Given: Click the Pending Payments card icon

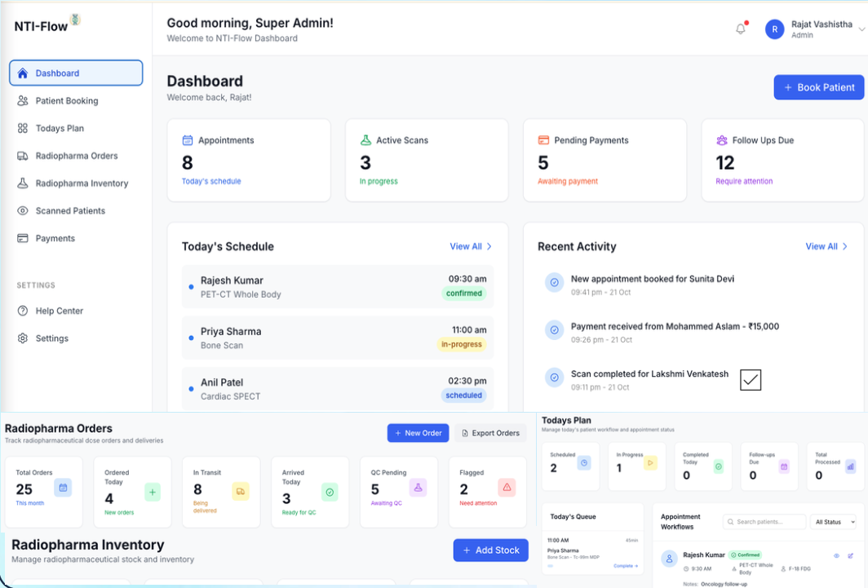Looking at the screenshot, I should click(543, 140).
